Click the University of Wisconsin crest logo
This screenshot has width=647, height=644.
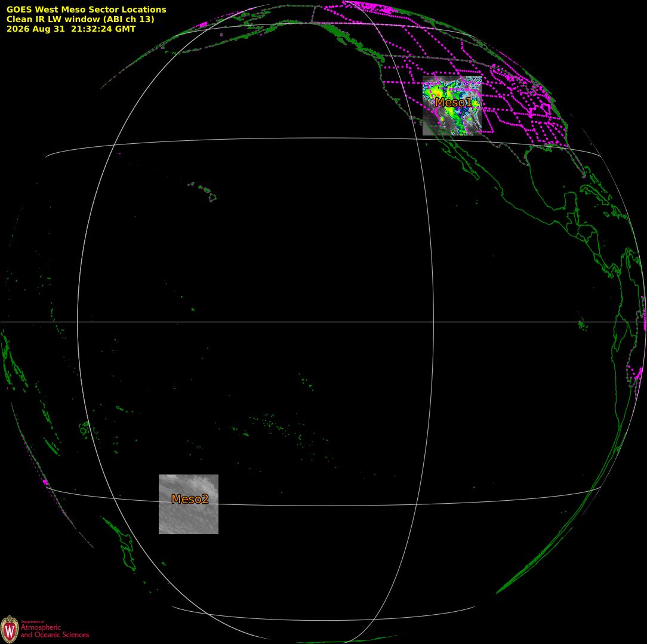(10, 629)
